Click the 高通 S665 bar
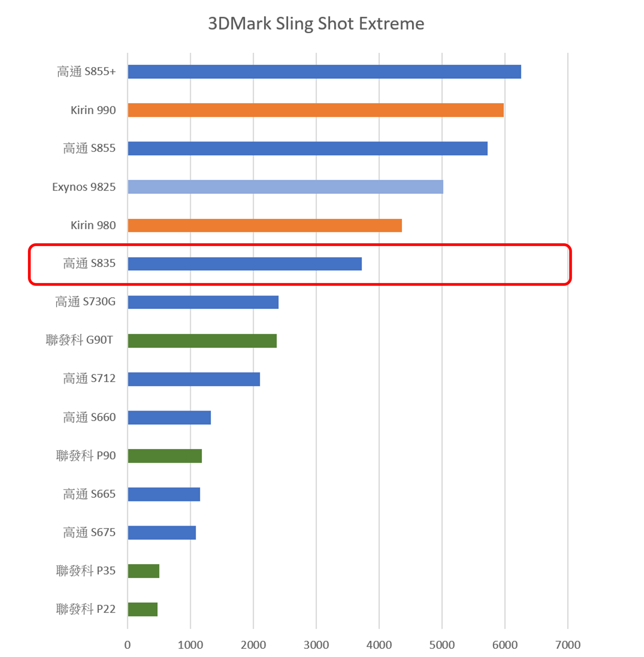644x657 pixels. (164, 494)
